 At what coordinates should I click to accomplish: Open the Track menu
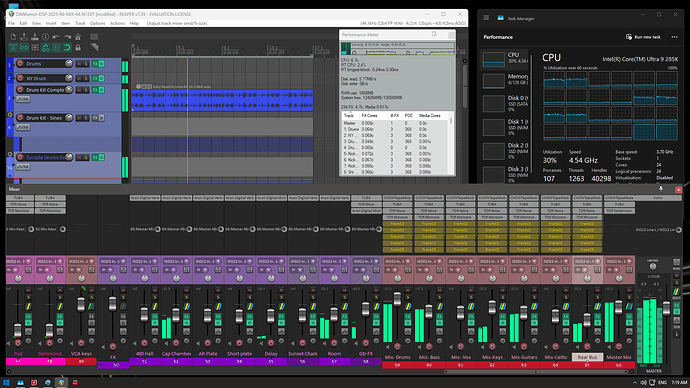tap(80, 23)
